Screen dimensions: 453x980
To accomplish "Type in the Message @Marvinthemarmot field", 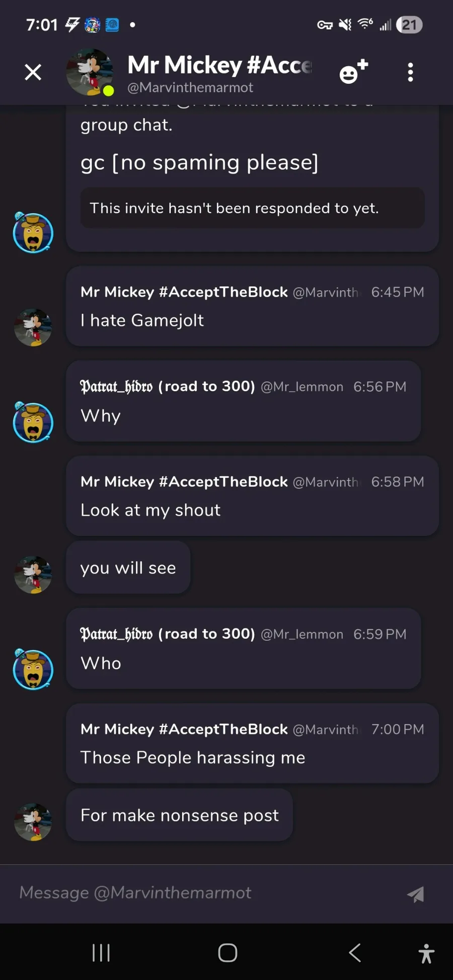I will tap(201, 893).
